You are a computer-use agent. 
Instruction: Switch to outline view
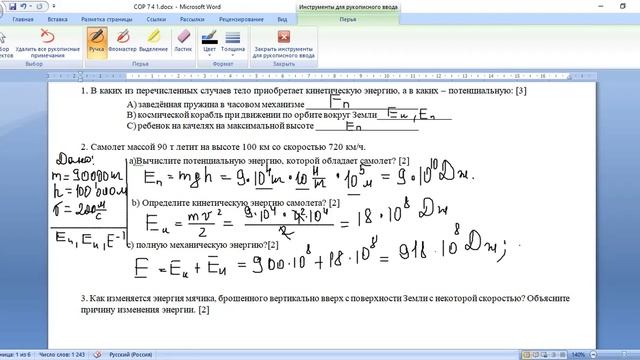553,354
